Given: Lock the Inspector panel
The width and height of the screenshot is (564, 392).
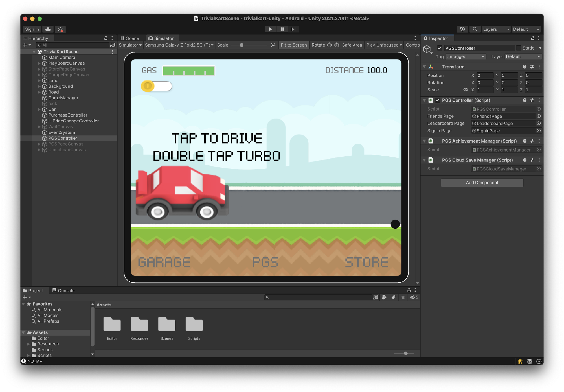Looking at the screenshot, I should (x=532, y=38).
